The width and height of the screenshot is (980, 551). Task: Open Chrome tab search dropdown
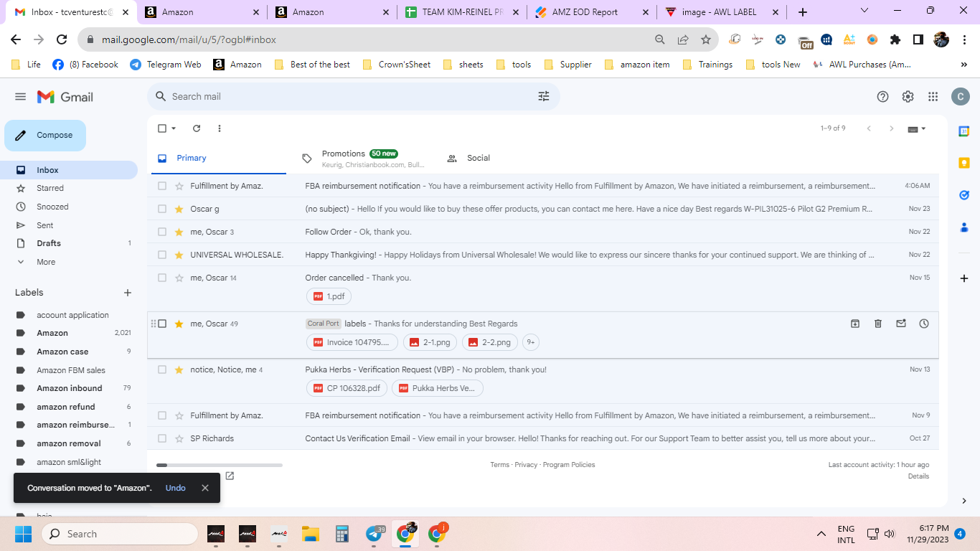[864, 11]
